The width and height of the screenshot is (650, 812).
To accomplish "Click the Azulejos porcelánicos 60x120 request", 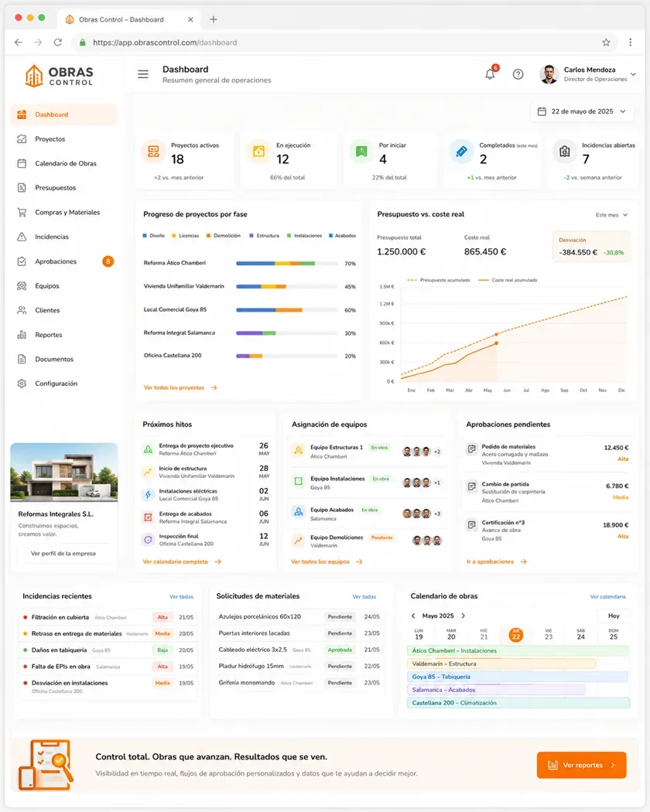I will [299, 617].
